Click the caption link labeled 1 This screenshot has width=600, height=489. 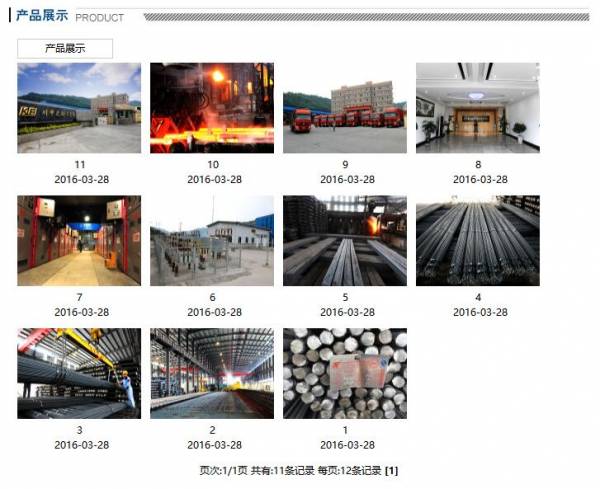point(345,430)
